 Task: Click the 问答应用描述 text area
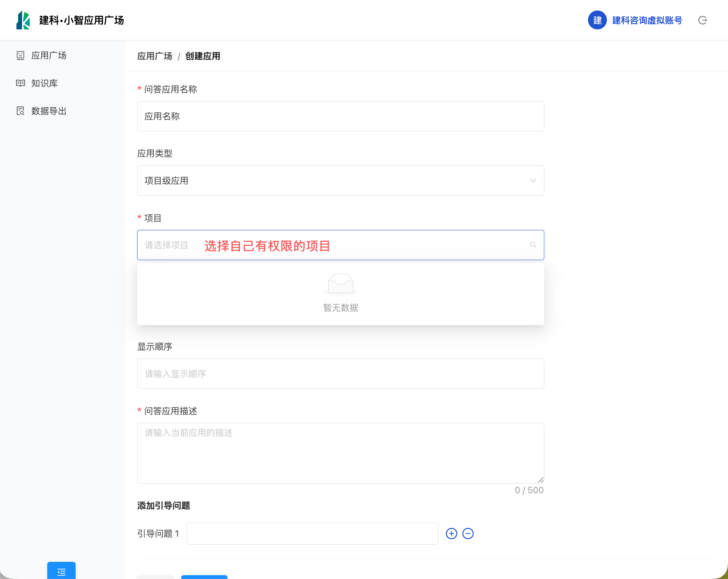click(340, 453)
